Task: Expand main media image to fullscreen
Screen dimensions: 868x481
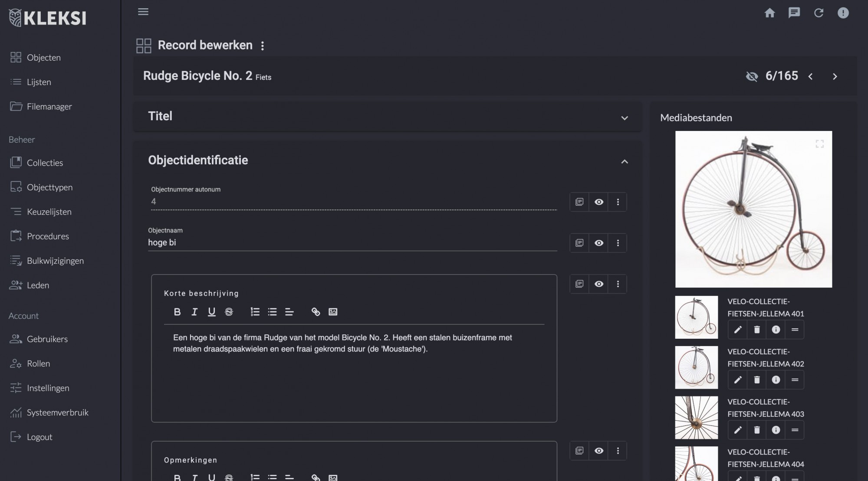Action: 819,144
